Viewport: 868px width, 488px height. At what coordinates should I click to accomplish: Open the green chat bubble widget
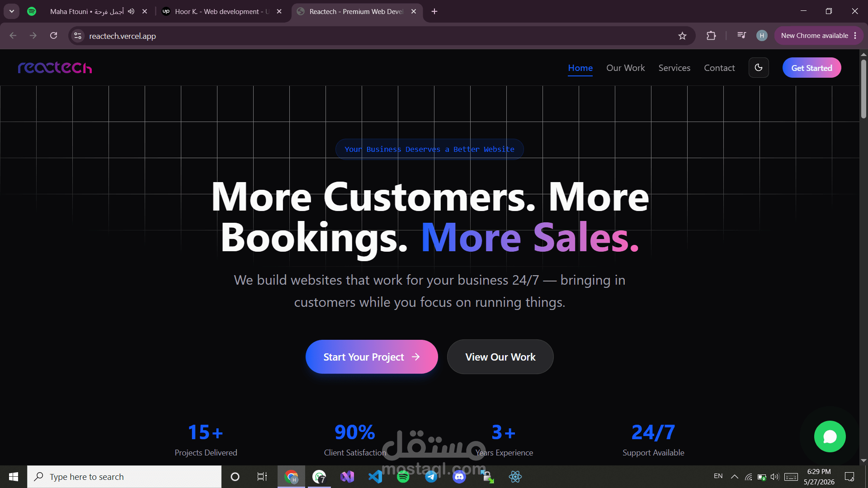click(830, 436)
